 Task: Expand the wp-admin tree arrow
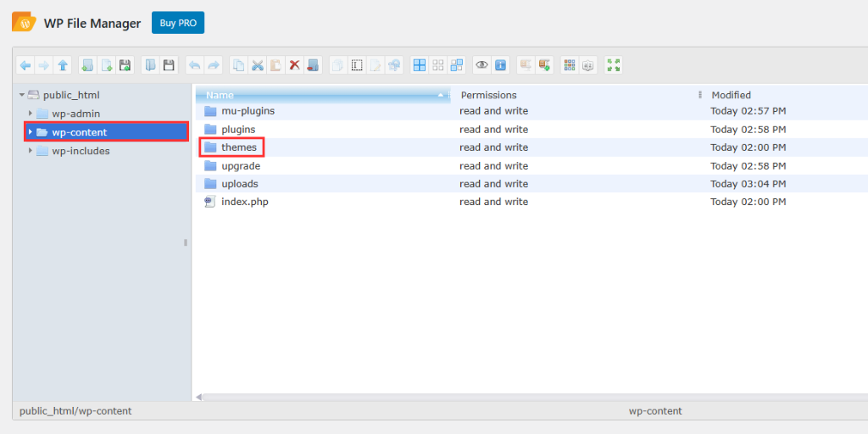coord(31,114)
